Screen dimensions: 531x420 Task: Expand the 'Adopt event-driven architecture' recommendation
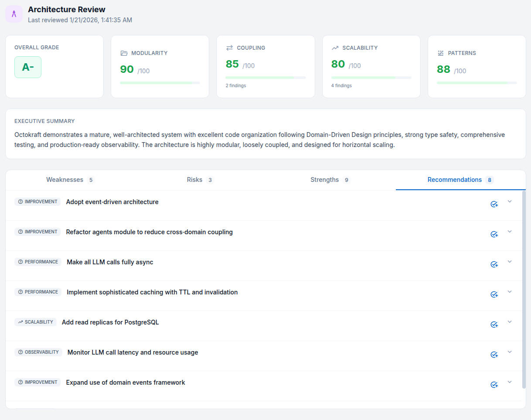510,201
